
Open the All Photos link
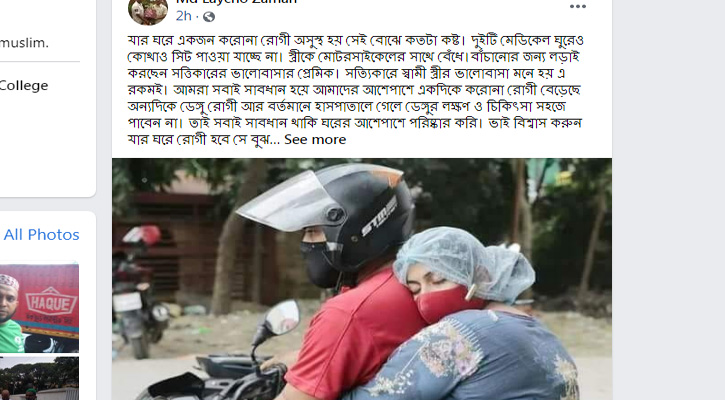point(42,234)
